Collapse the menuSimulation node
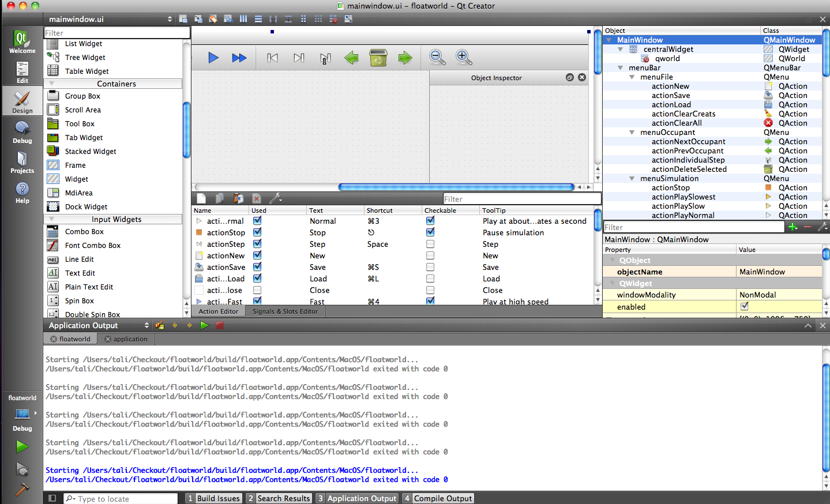 632,178
